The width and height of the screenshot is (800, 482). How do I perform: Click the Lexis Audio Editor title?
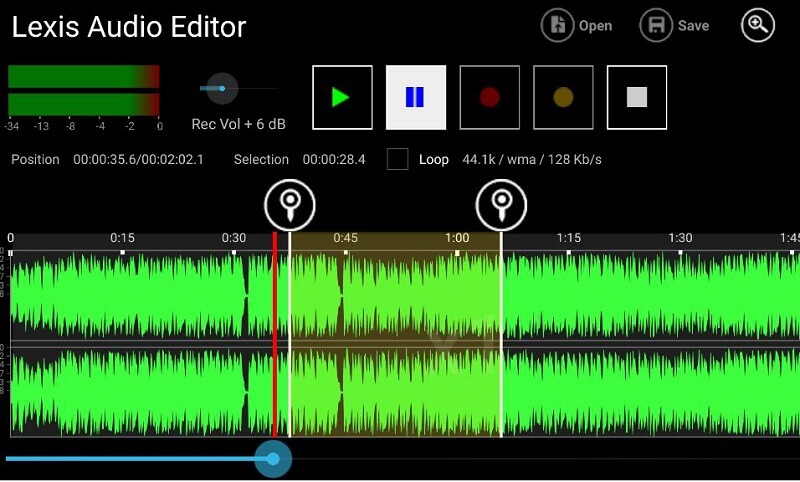[129, 27]
